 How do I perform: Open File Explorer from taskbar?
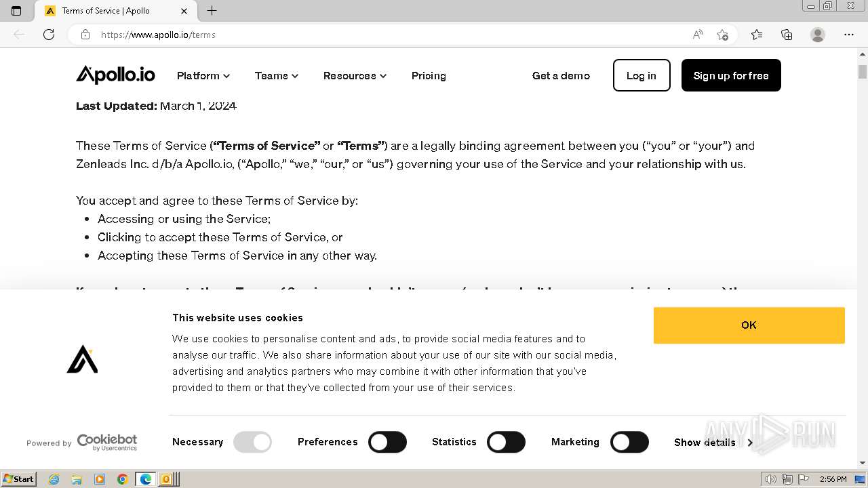pyautogui.click(x=77, y=479)
